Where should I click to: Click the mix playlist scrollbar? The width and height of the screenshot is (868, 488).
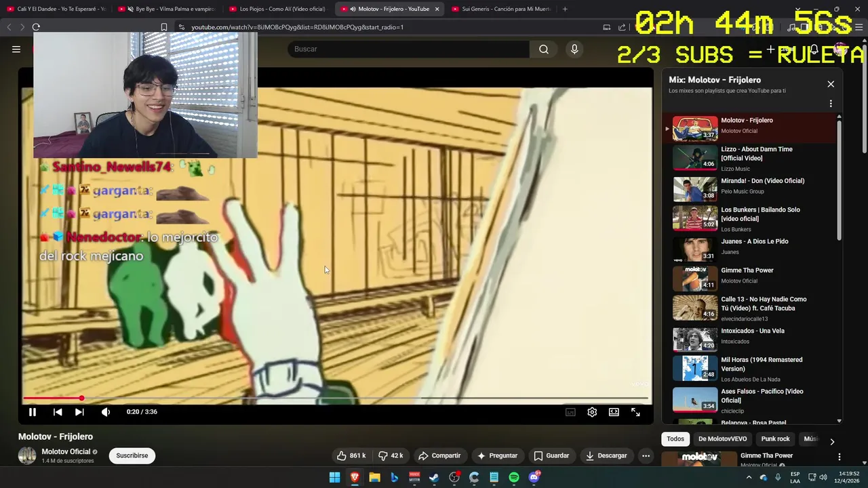(840, 180)
